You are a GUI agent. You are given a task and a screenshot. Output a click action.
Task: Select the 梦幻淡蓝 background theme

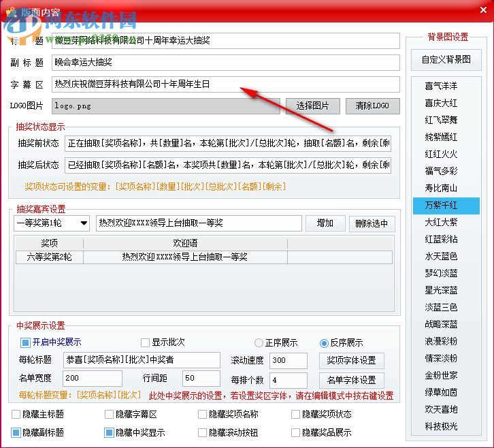coord(446,273)
